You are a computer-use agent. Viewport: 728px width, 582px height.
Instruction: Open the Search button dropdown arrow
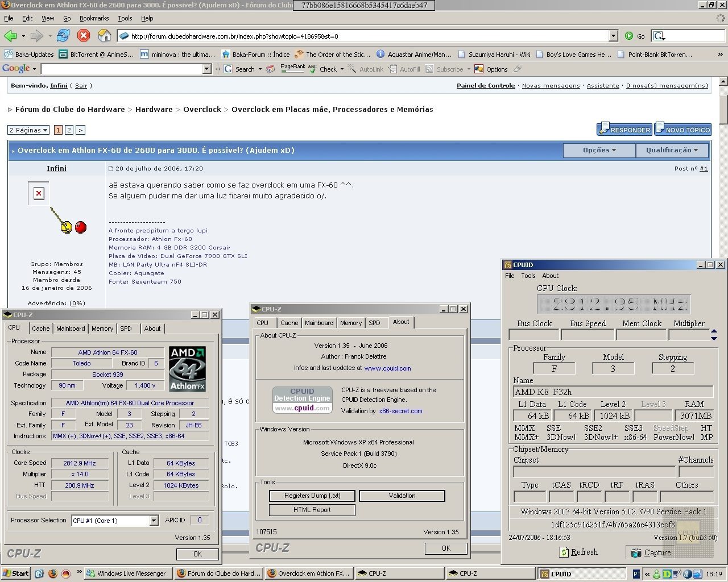point(260,69)
